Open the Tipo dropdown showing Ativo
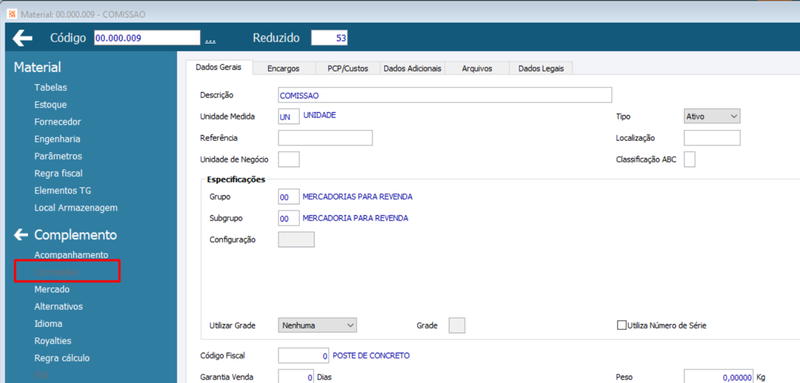 tap(712, 116)
